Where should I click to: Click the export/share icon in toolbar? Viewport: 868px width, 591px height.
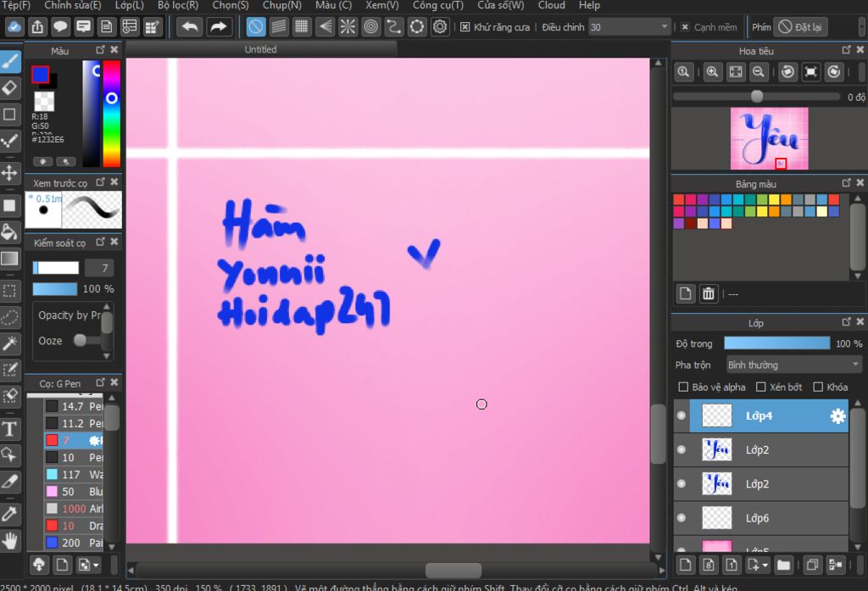coord(37,26)
